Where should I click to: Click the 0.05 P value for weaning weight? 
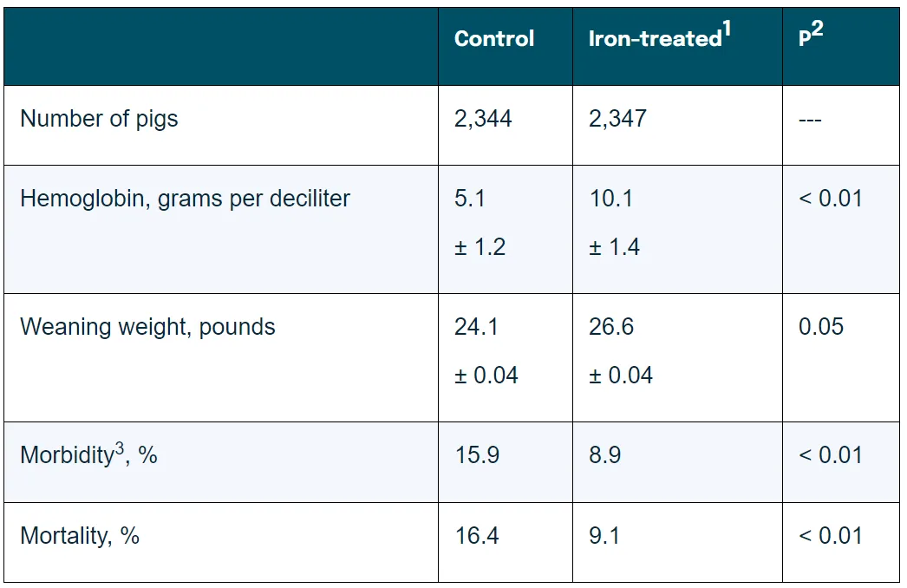click(x=820, y=327)
